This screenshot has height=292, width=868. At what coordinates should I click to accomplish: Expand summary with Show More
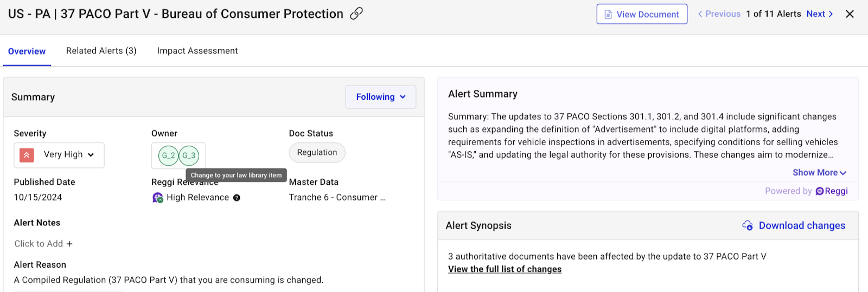[819, 172]
